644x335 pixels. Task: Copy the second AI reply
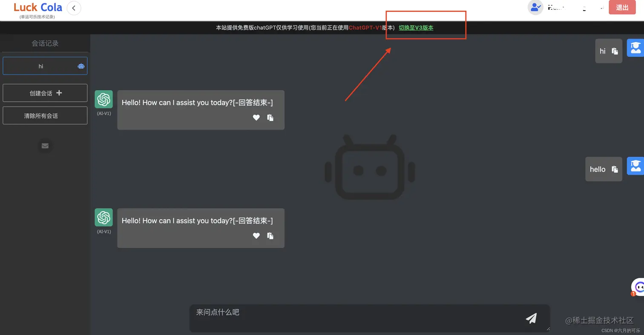[270, 235]
